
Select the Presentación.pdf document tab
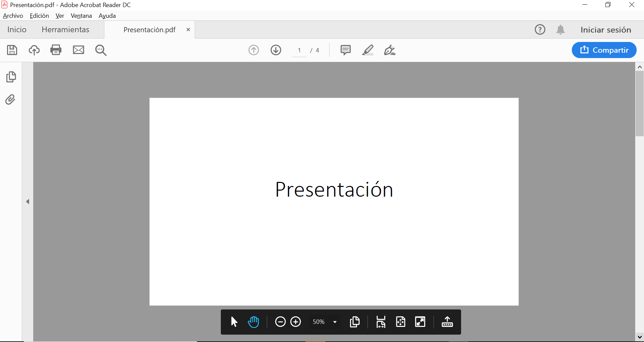[150, 30]
